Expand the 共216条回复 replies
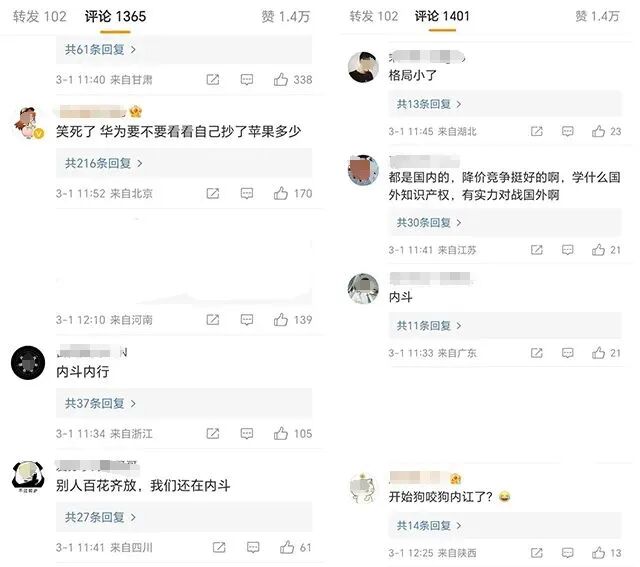640x567 pixels. pyautogui.click(x=104, y=163)
